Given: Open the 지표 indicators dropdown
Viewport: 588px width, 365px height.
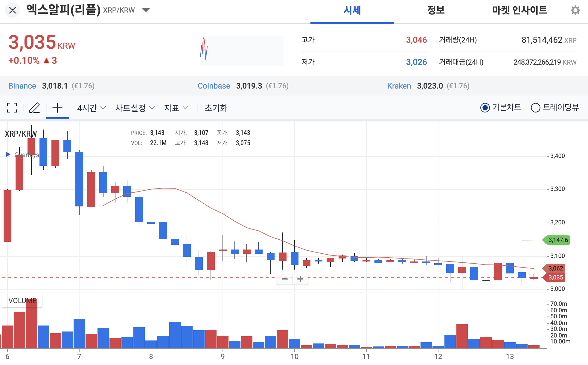Looking at the screenshot, I should click(x=176, y=108).
